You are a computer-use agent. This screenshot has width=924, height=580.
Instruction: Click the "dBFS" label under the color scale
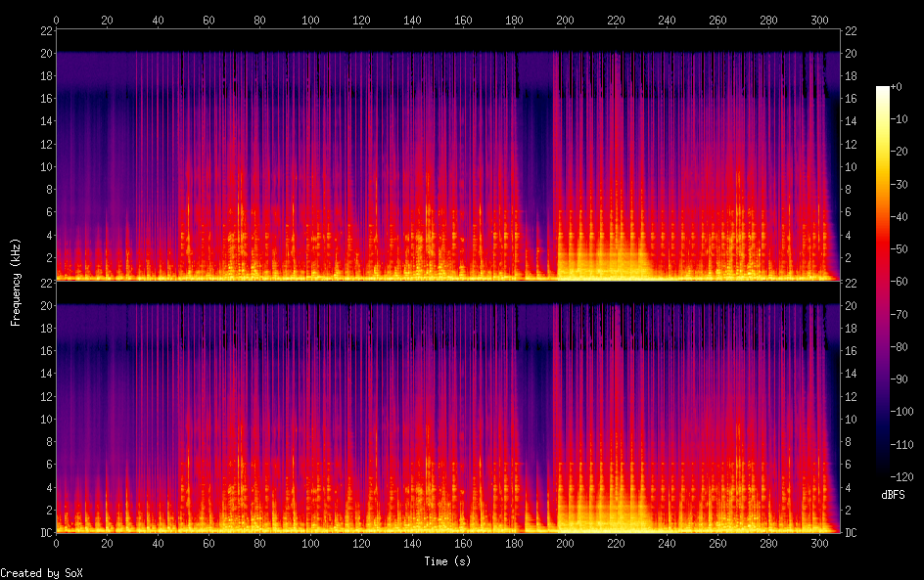pos(893,495)
